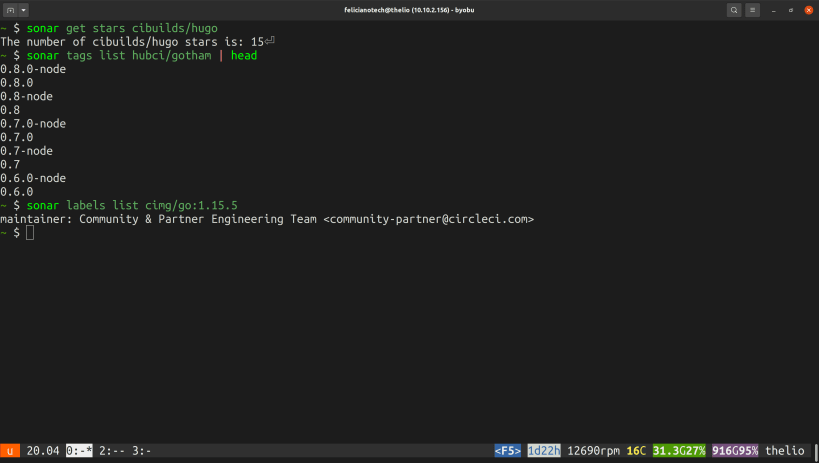819x463 pixels.
Task: Open the terminal search (magnifier) button
Action: [734, 10]
